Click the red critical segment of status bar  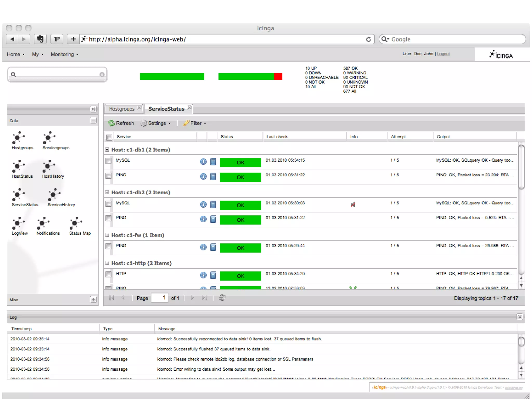(278, 76)
